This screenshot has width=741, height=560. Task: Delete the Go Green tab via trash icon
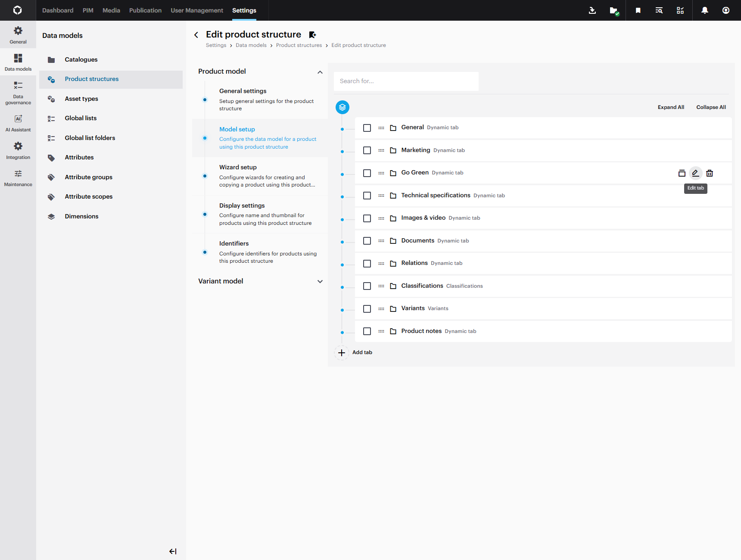click(x=710, y=173)
